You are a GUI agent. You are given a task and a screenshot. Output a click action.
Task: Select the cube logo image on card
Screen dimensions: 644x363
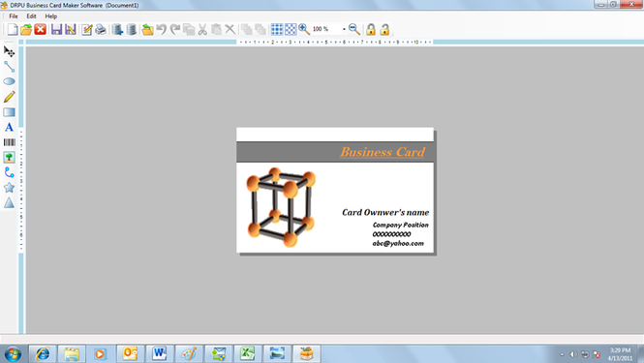coord(281,207)
